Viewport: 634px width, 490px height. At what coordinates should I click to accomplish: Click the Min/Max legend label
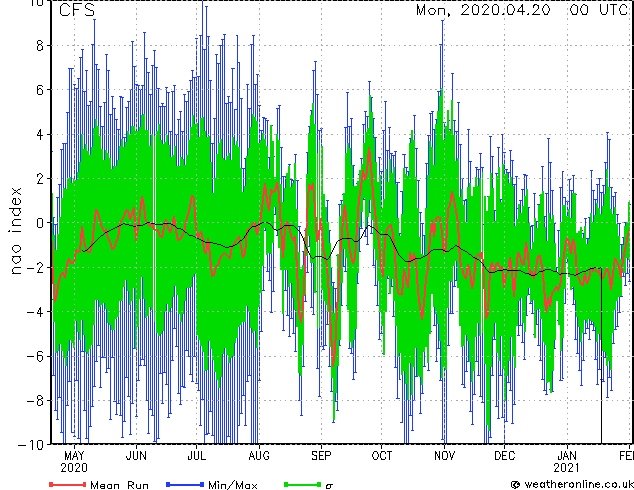click(x=232, y=485)
